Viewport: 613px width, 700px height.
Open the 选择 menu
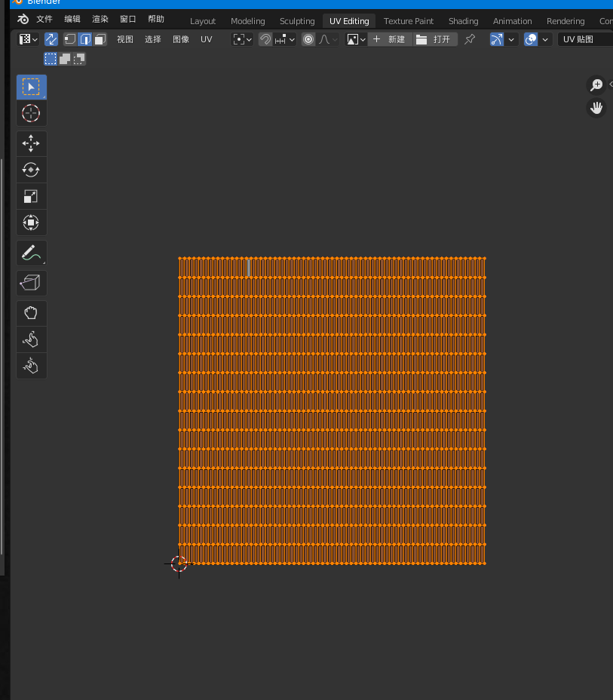coord(152,39)
